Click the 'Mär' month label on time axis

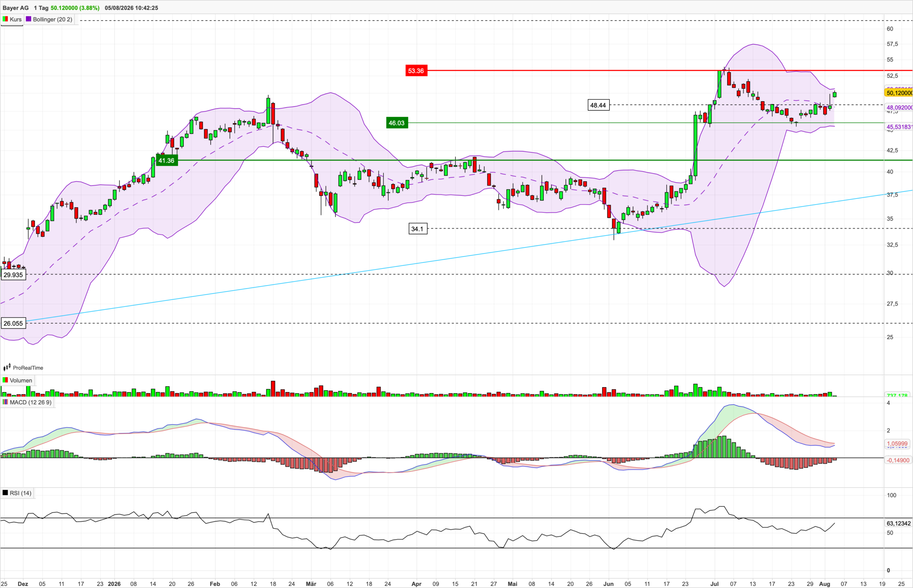pyautogui.click(x=311, y=584)
